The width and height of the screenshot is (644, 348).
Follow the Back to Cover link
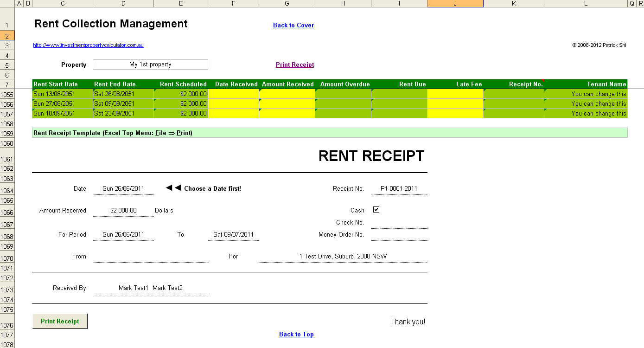coord(293,26)
